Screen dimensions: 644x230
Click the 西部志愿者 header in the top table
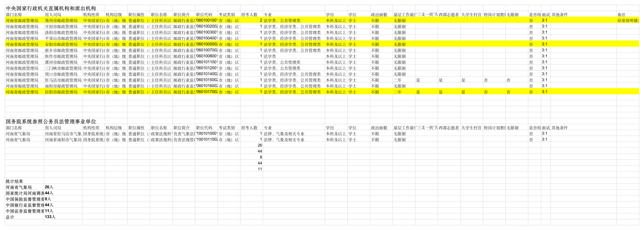pyautogui.click(x=449, y=14)
